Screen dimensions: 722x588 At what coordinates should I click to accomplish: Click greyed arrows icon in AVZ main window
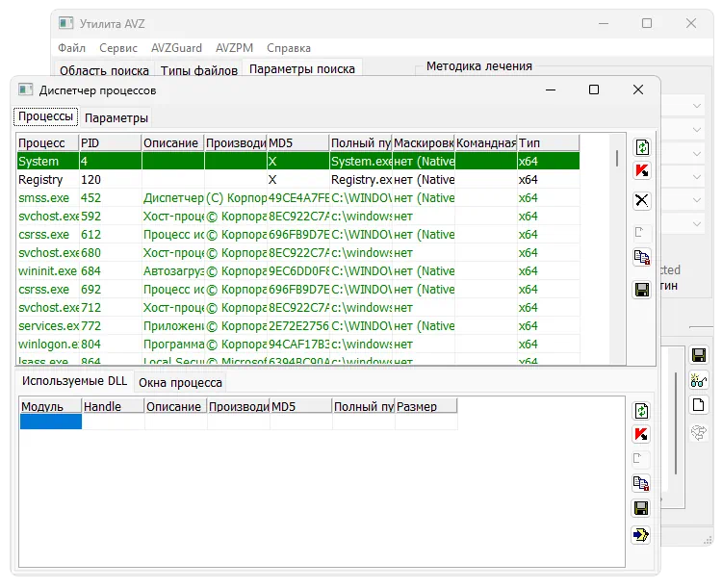[x=699, y=432]
